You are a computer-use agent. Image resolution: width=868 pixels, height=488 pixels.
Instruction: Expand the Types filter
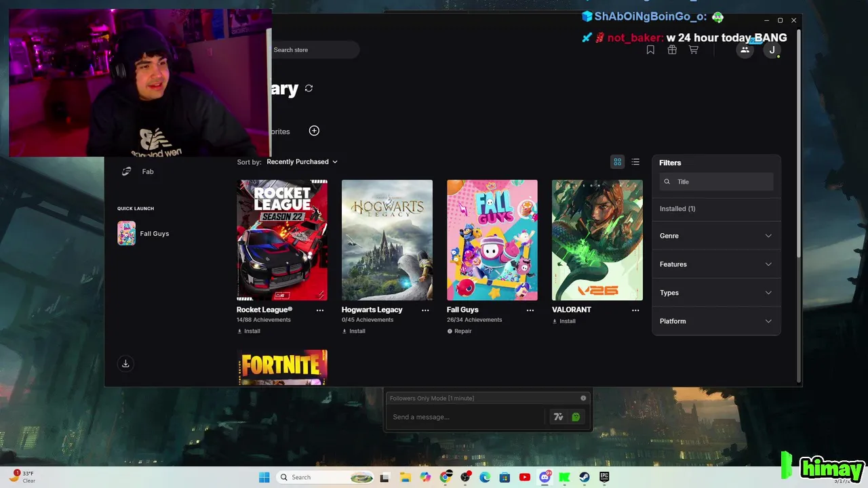click(716, 293)
